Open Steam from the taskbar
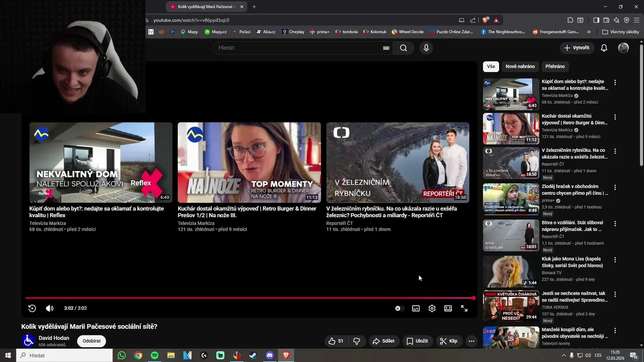This screenshot has width=644, height=362. (x=253, y=355)
